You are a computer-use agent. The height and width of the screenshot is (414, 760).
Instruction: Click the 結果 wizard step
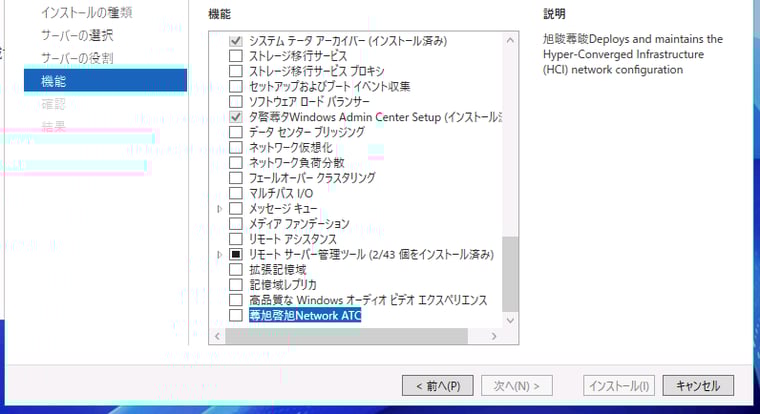(x=53, y=127)
